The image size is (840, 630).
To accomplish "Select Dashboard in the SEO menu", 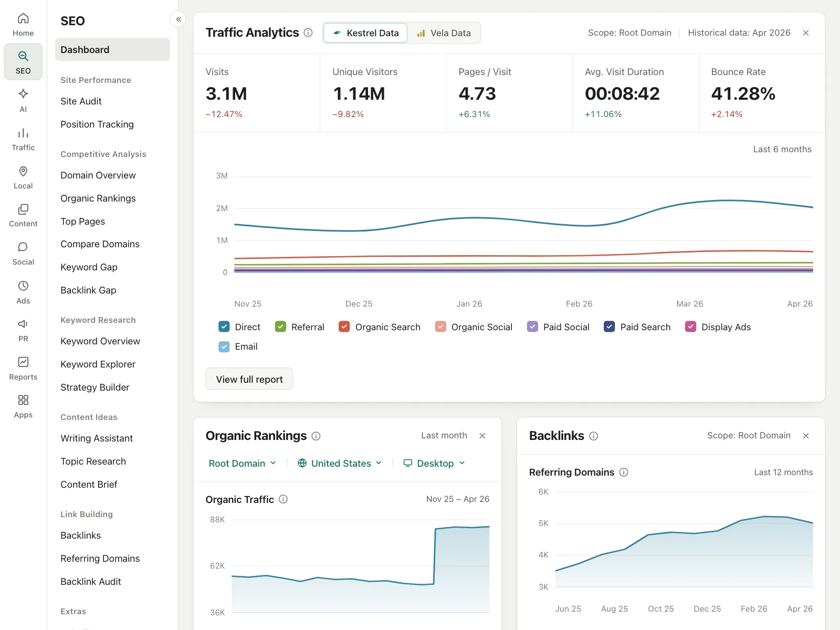I will (x=112, y=49).
